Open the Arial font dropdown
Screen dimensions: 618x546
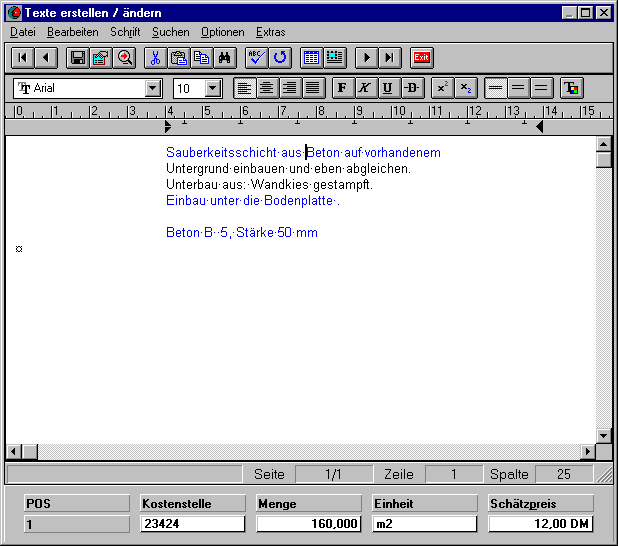coord(153,88)
